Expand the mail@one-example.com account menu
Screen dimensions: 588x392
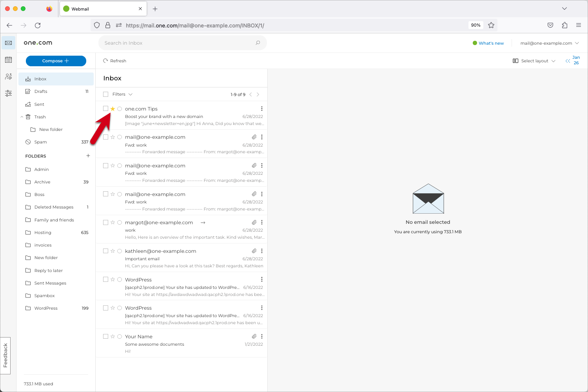(x=549, y=43)
